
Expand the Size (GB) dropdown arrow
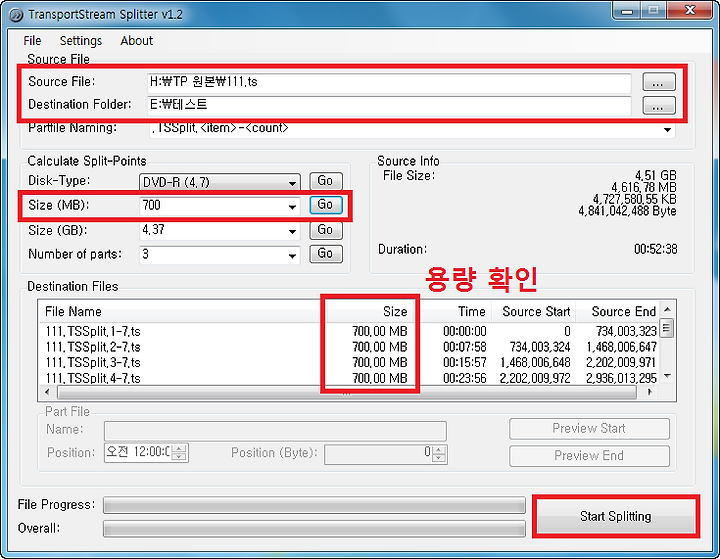[292, 232]
